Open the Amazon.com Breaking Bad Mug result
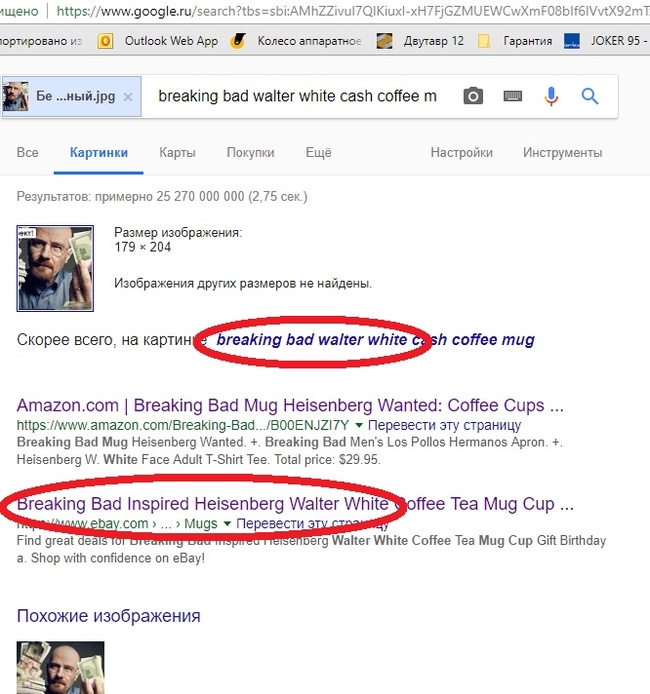650x694 pixels. (290, 405)
